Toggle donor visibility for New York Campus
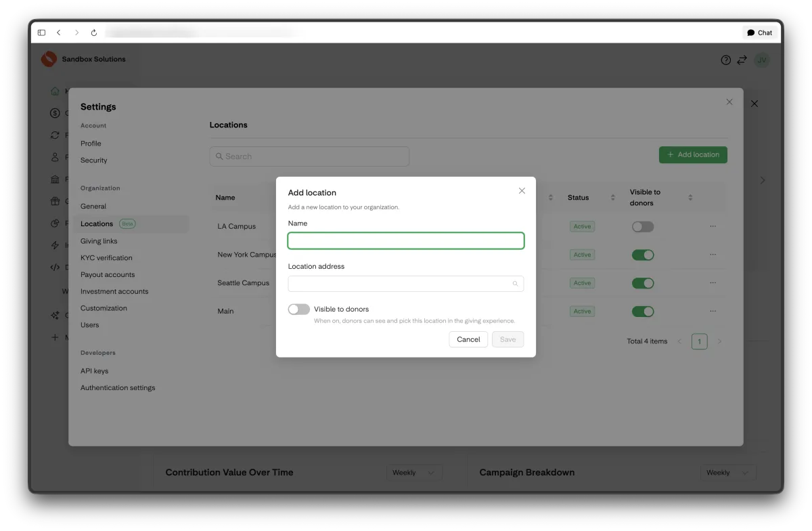The width and height of the screenshot is (812, 531). click(643, 255)
